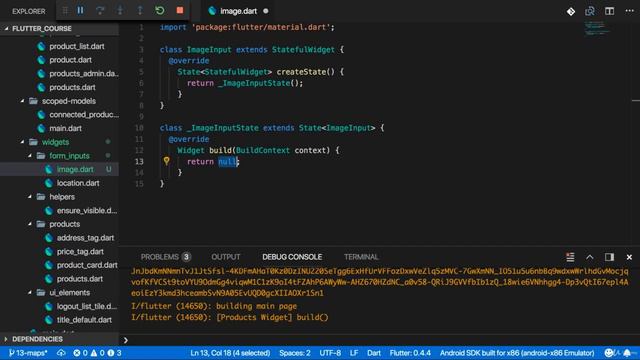The height and width of the screenshot is (360, 640).
Task: Click the debug console input prompt
Action: click(x=380, y=340)
